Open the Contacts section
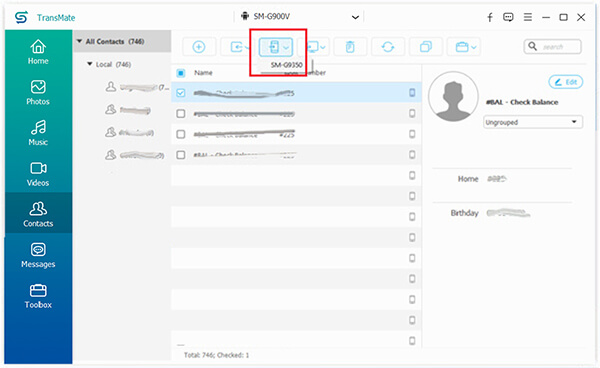Viewport: 600px width, 368px height. click(x=38, y=213)
